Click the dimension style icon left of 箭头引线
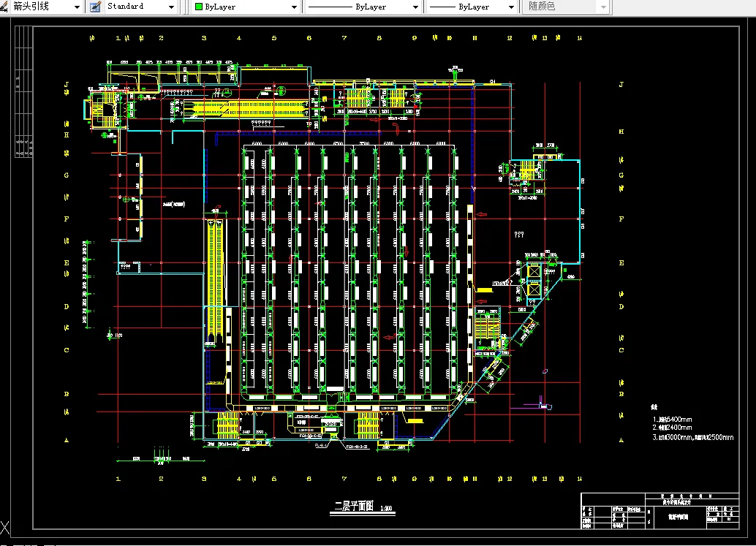The height and width of the screenshot is (546, 756). click(x=4, y=7)
